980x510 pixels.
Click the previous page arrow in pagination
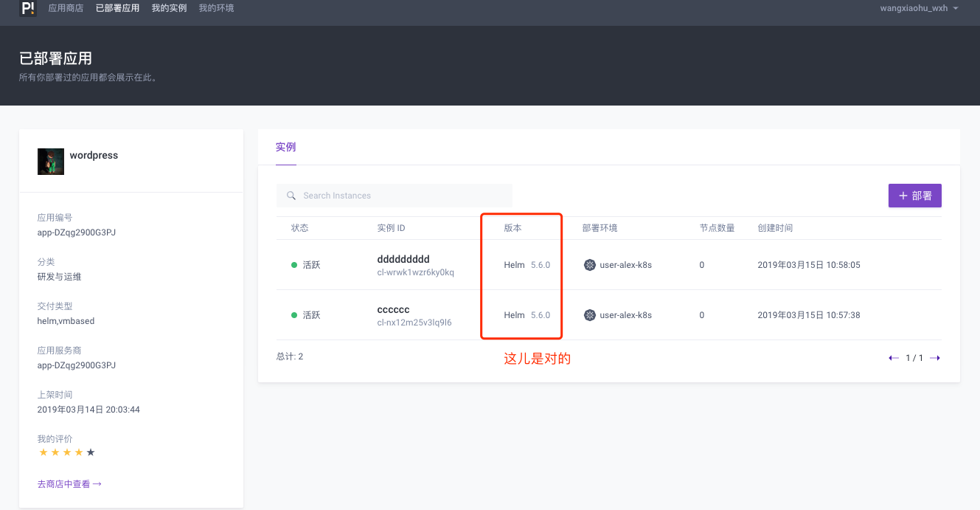(x=893, y=357)
